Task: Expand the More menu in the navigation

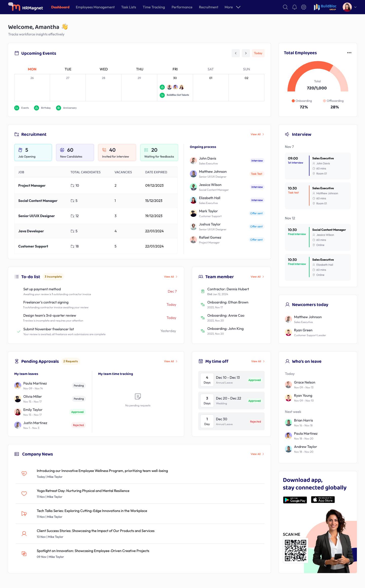Action: [x=232, y=7]
